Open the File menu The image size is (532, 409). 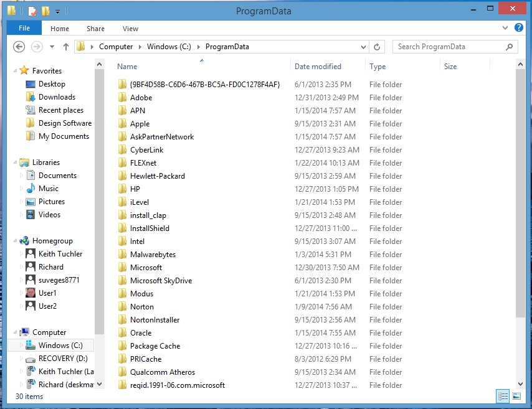(24, 28)
